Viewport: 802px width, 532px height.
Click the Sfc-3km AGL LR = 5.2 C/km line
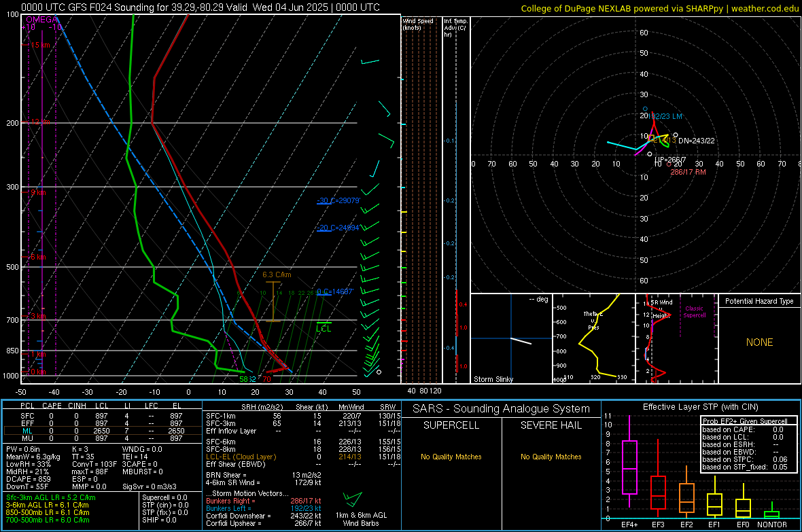click(x=51, y=497)
